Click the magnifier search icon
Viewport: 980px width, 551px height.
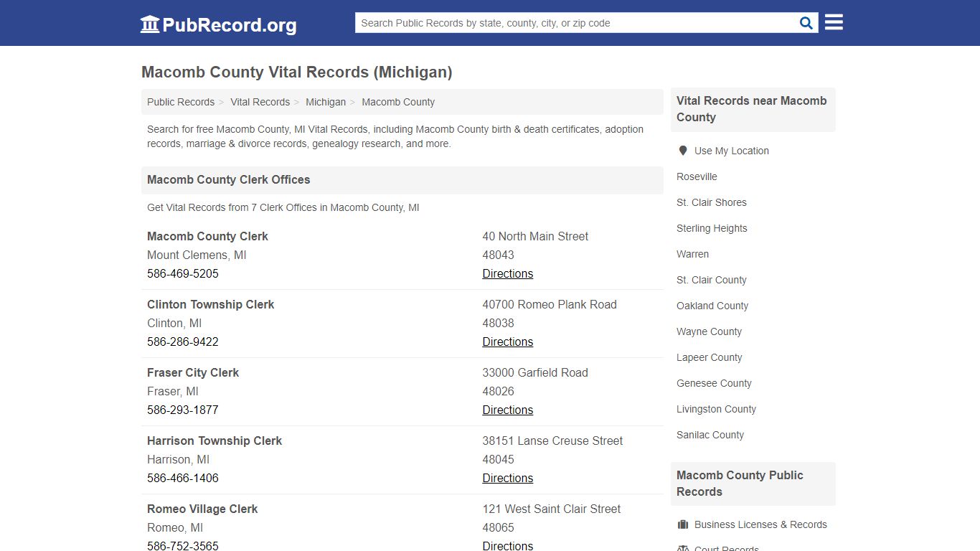(x=806, y=23)
